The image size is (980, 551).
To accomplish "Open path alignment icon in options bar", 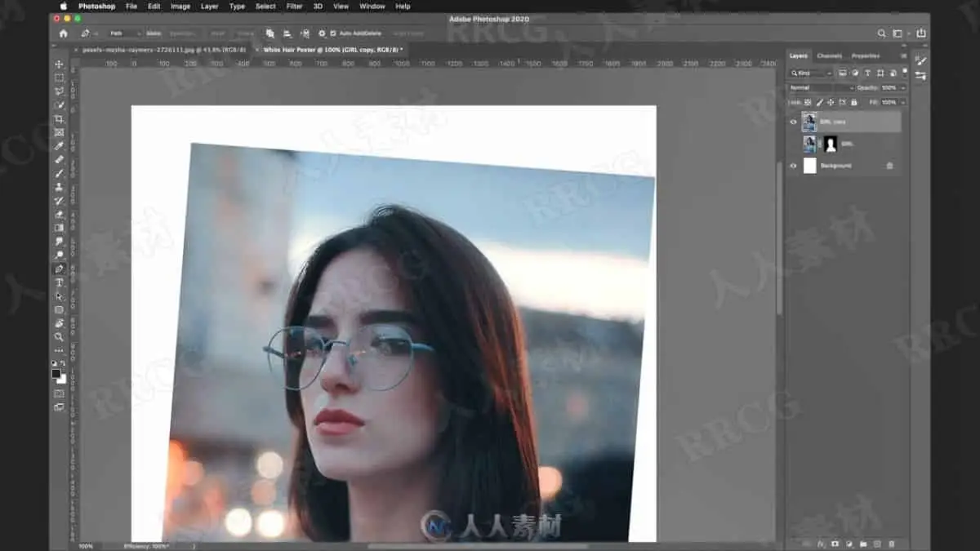I will coord(287,33).
